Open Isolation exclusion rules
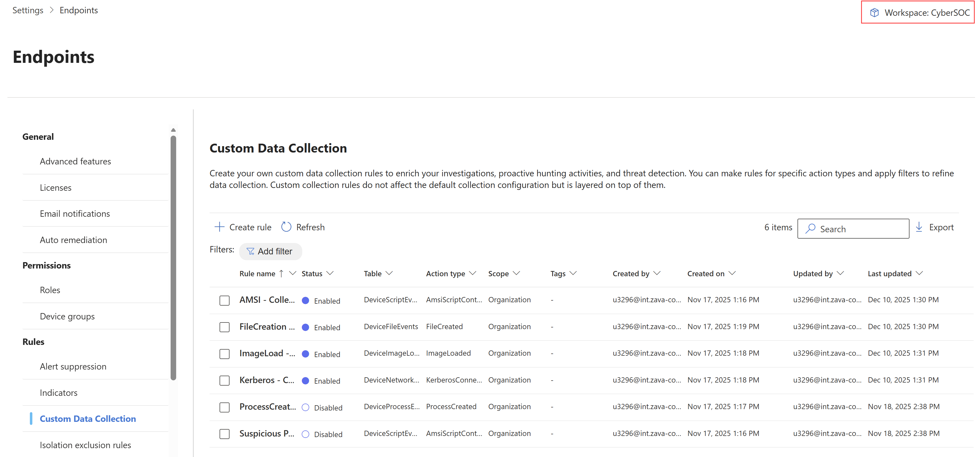 (x=85, y=445)
